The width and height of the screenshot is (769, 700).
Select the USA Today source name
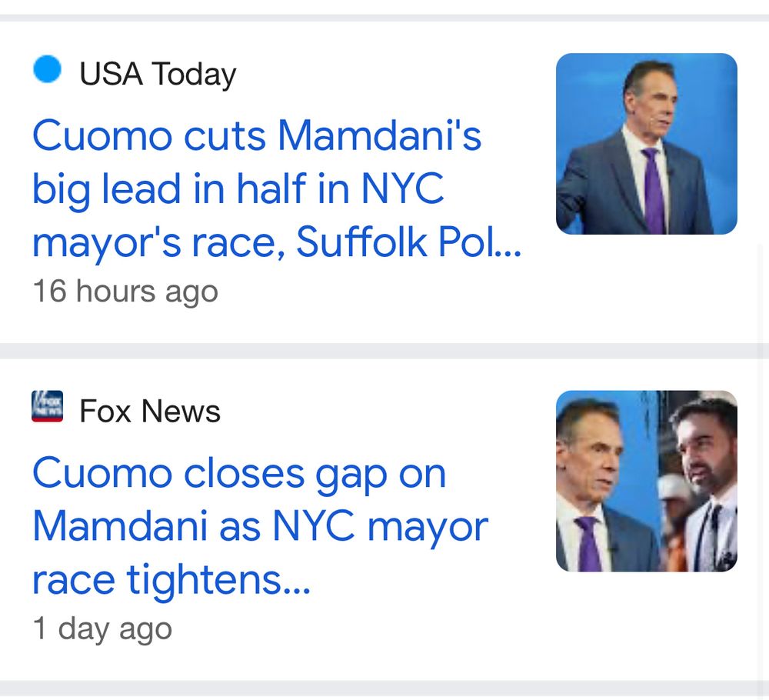158,75
